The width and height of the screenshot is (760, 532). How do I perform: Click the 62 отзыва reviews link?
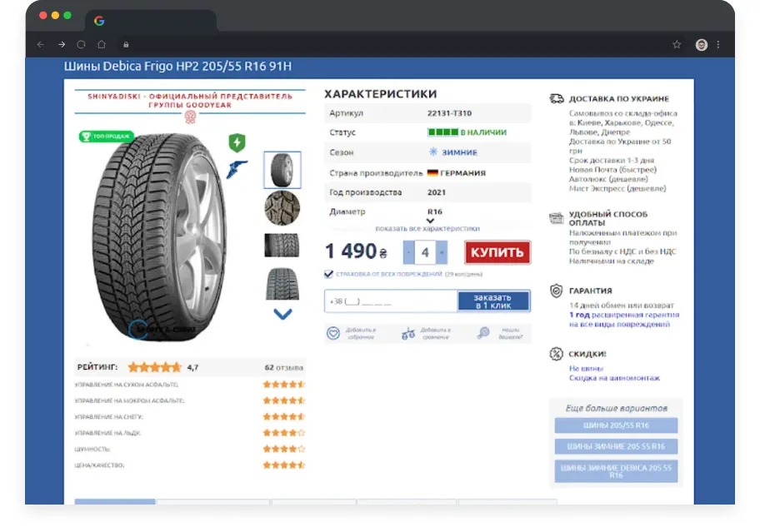coord(283,367)
